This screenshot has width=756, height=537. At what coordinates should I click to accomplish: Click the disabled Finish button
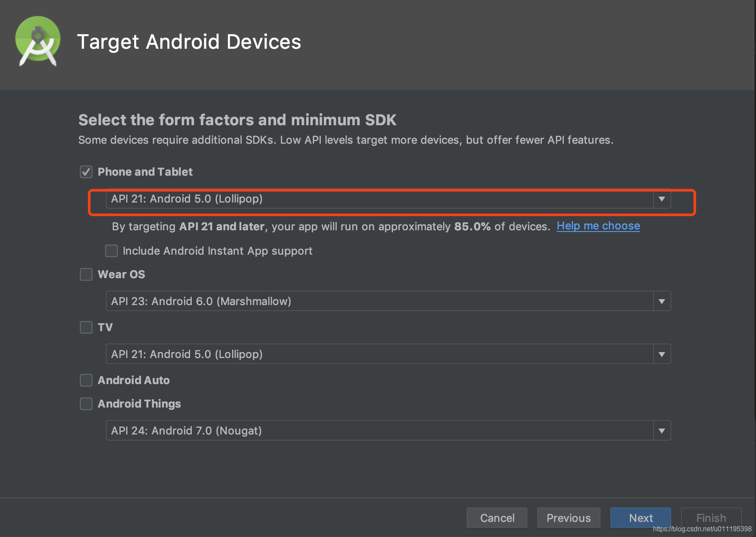711,518
